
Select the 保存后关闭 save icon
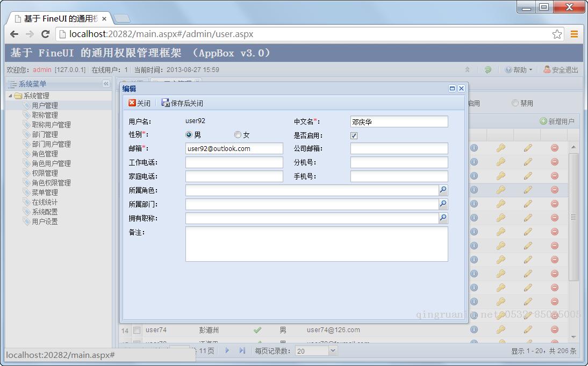164,102
